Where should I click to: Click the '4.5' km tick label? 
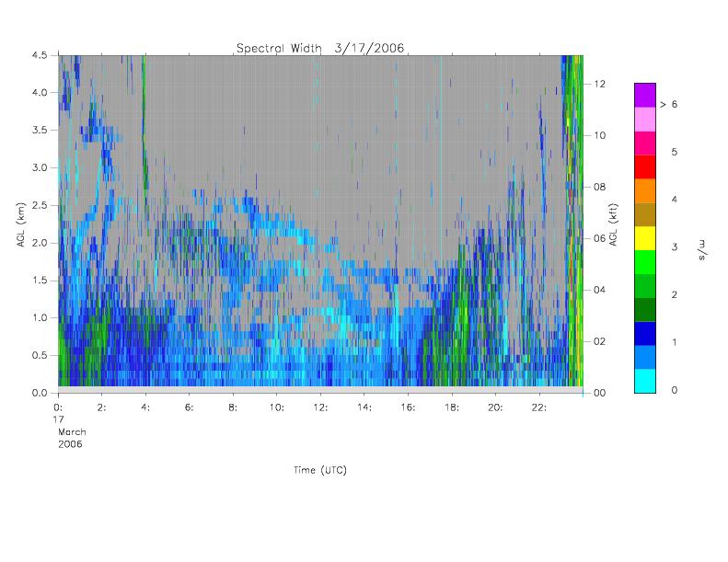pos(40,55)
